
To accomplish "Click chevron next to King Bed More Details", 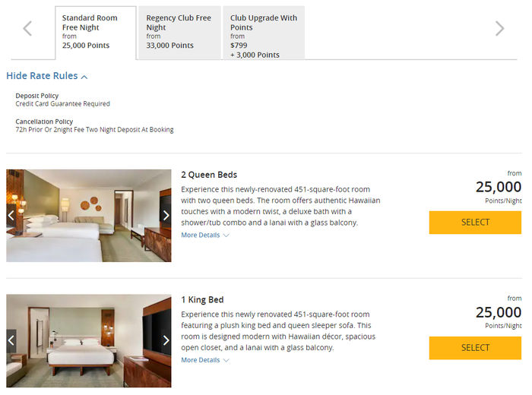I will point(226,360).
